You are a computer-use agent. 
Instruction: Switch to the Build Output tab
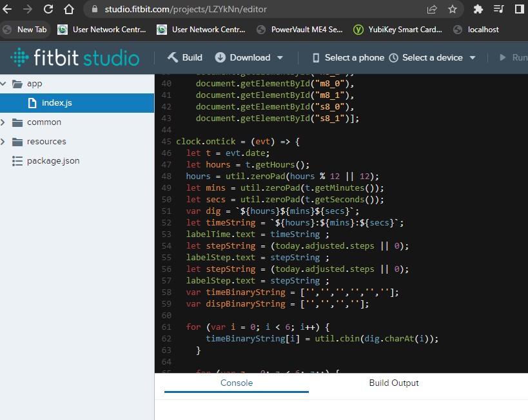(394, 383)
